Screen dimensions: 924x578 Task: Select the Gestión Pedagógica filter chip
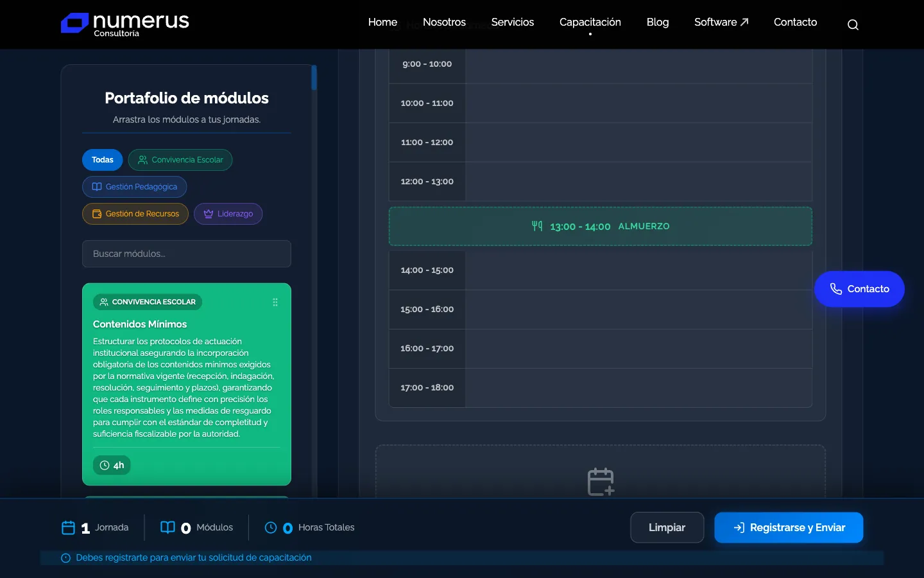[x=135, y=186]
